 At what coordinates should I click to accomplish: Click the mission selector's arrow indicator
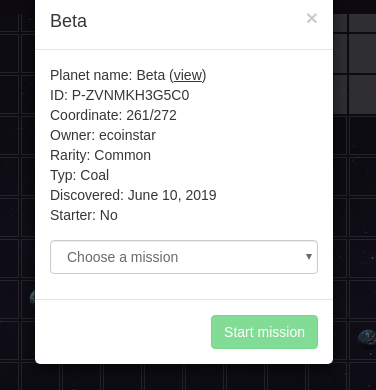(309, 257)
